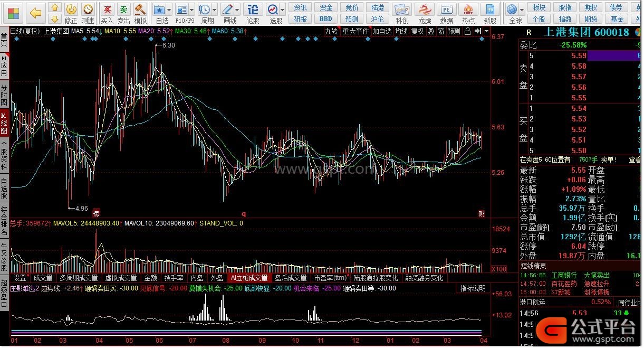Open the 板块 sector button
Screen dimensions: 644x348
coord(539,7)
